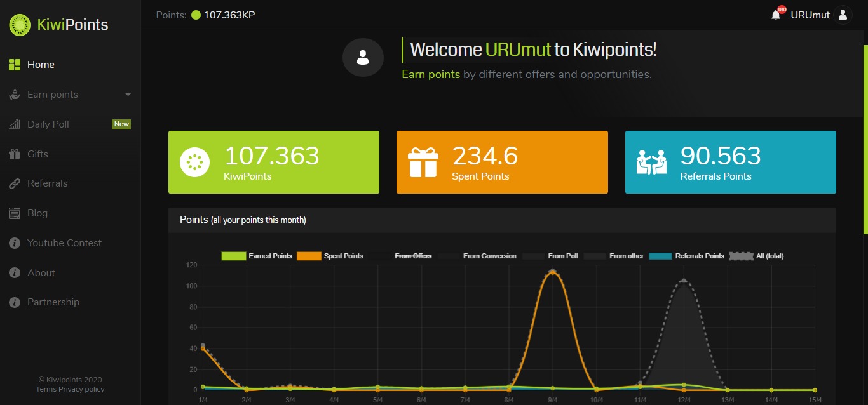Click the Daily Poll bar chart icon
Viewport: 868px width, 405px height.
[x=15, y=124]
